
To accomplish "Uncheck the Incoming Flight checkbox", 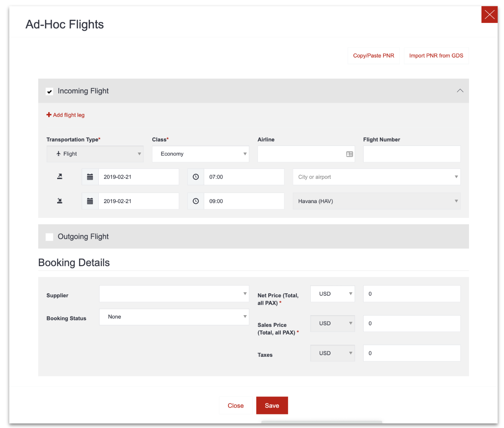I will pyautogui.click(x=49, y=91).
